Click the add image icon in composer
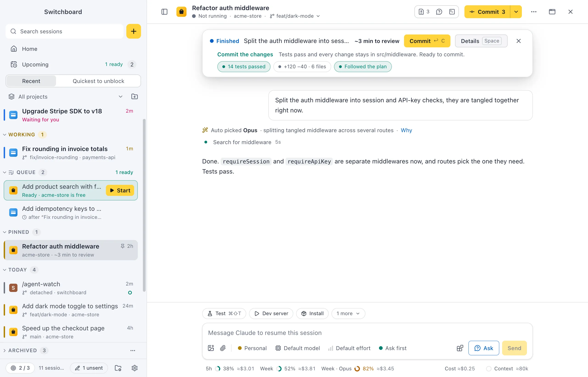The width and height of the screenshot is (588, 377). [211, 348]
